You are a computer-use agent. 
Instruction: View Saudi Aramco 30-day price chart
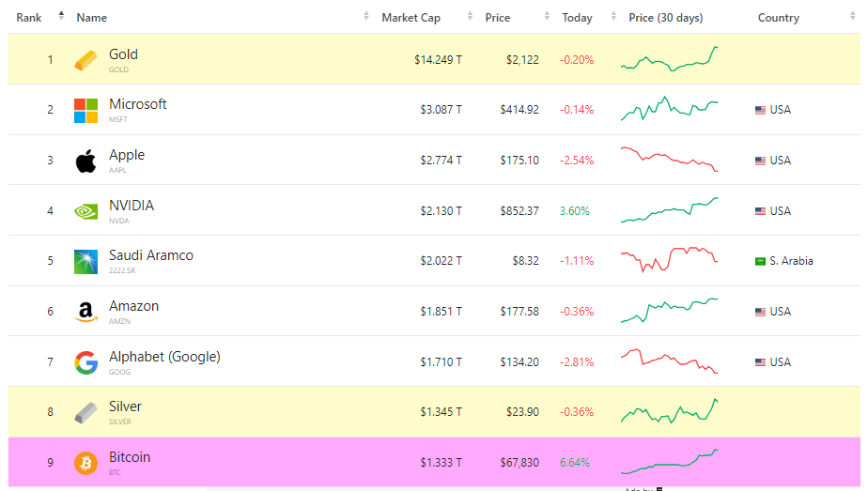pos(669,259)
